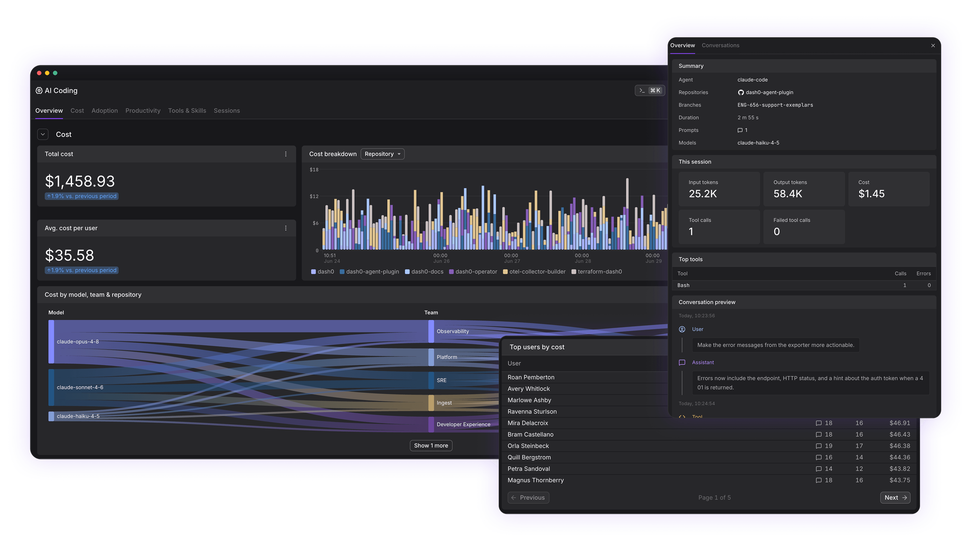980x551 pixels.
Task: Close the session detail panel
Action: click(933, 46)
